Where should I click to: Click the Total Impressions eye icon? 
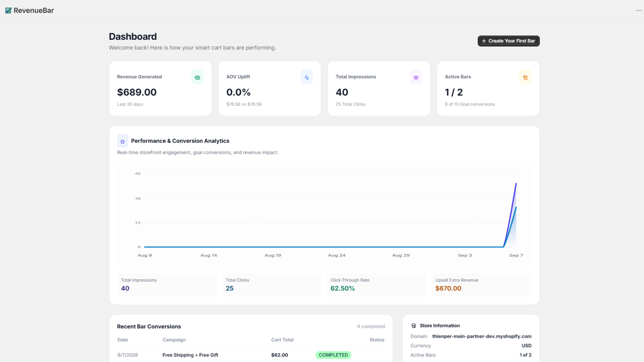click(416, 77)
